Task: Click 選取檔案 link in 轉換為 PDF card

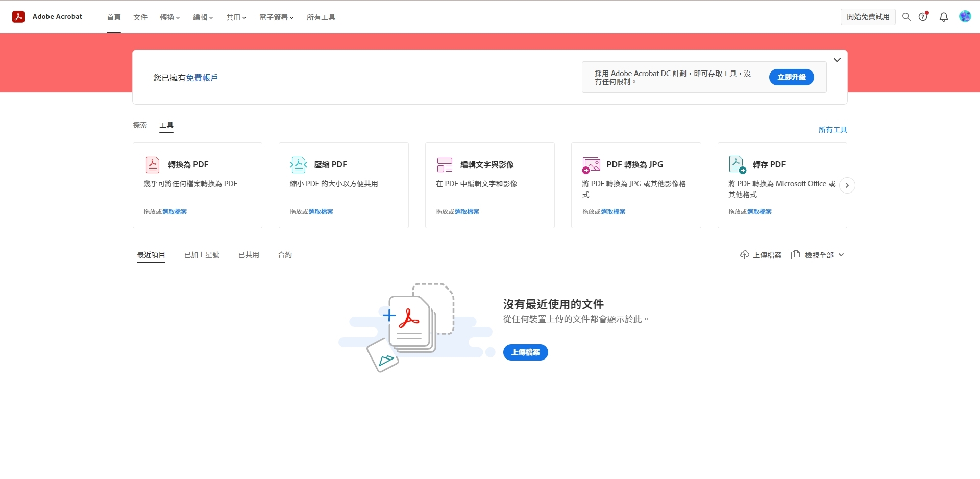Action: coord(175,211)
